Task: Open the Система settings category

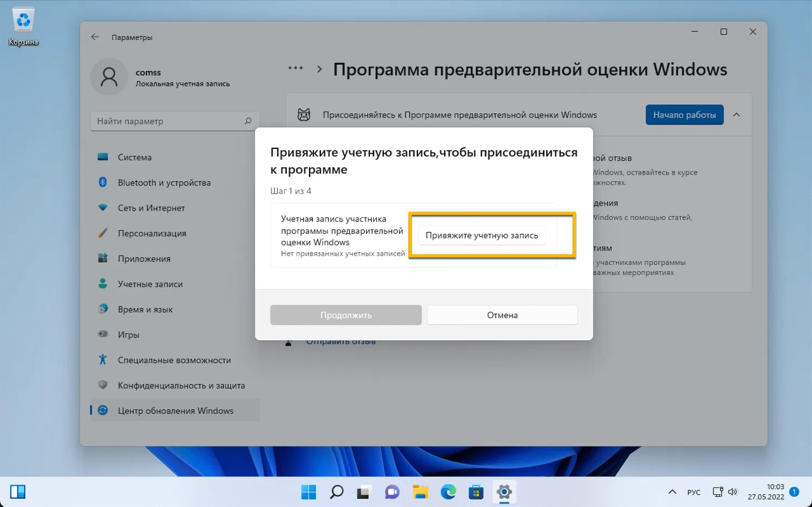Action: tap(175, 157)
